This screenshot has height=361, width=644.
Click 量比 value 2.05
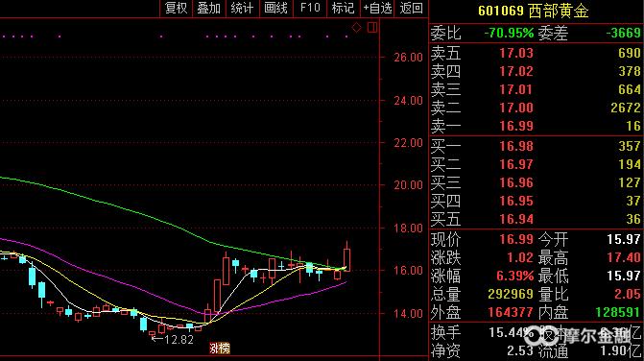[x=627, y=294]
